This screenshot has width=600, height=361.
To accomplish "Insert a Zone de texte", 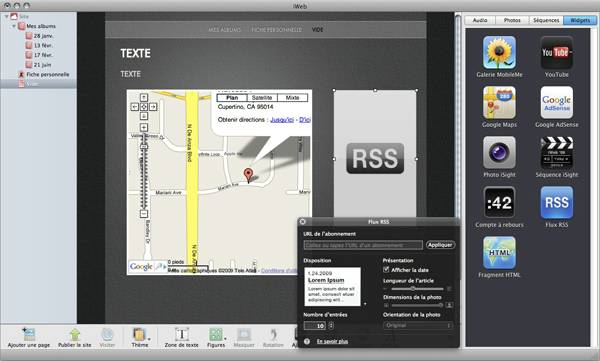I will pos(181,334).
